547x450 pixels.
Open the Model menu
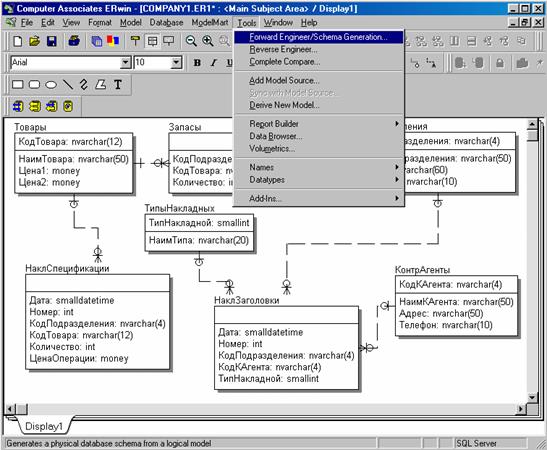pyautogui.click(x=131, y=23)
